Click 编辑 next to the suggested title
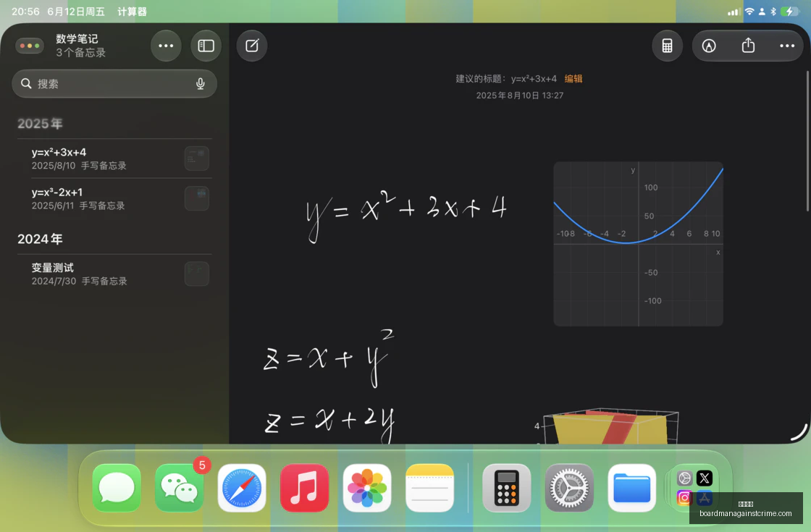 (x=573, y=79)
